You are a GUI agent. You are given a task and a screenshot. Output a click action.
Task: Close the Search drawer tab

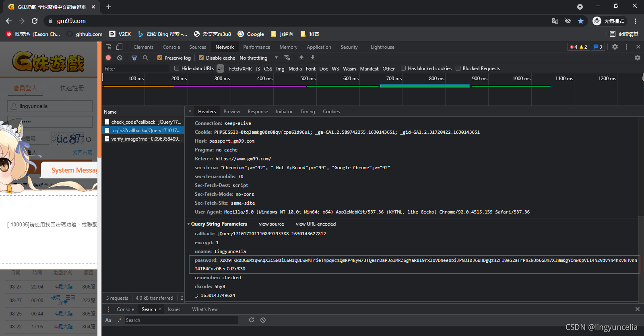coord(160,309)
